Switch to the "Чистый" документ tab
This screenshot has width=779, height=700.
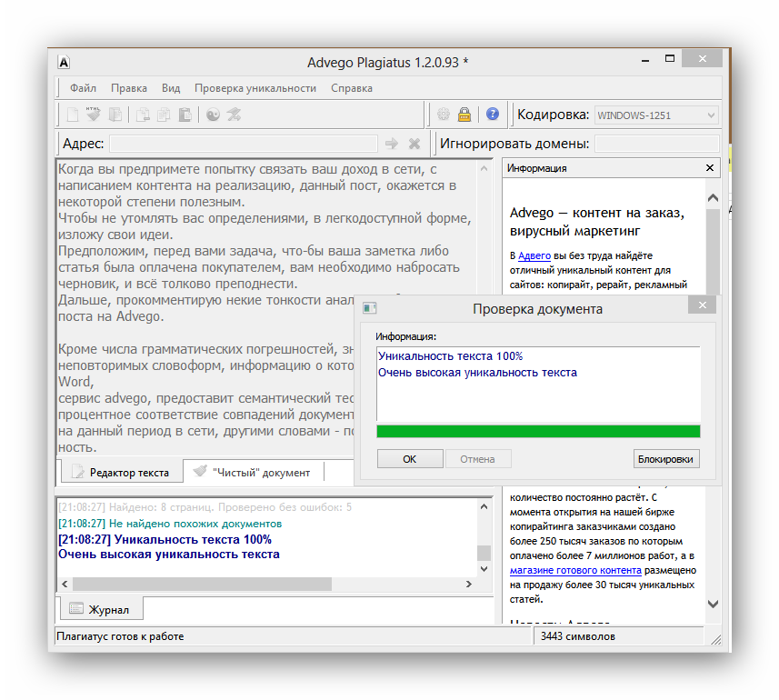(x=254, y=472)
